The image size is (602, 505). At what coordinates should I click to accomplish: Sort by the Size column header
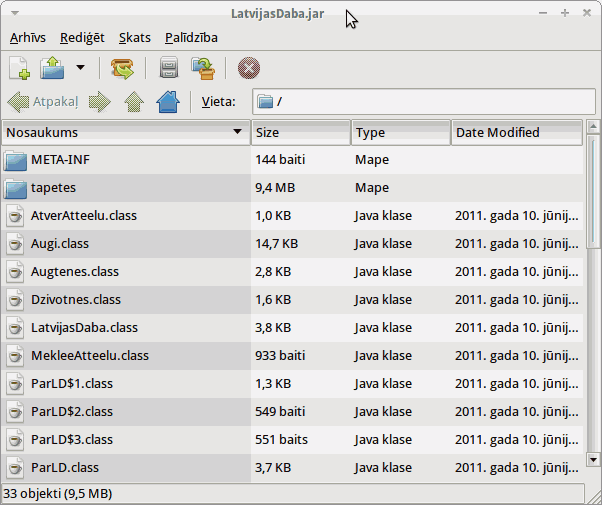[x=301, y=132]
